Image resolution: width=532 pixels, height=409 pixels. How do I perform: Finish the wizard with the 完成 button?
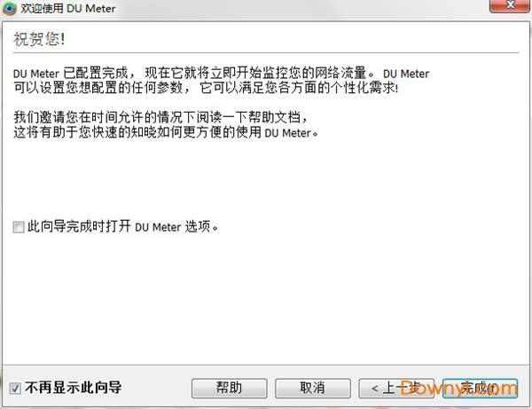[480, 388]
